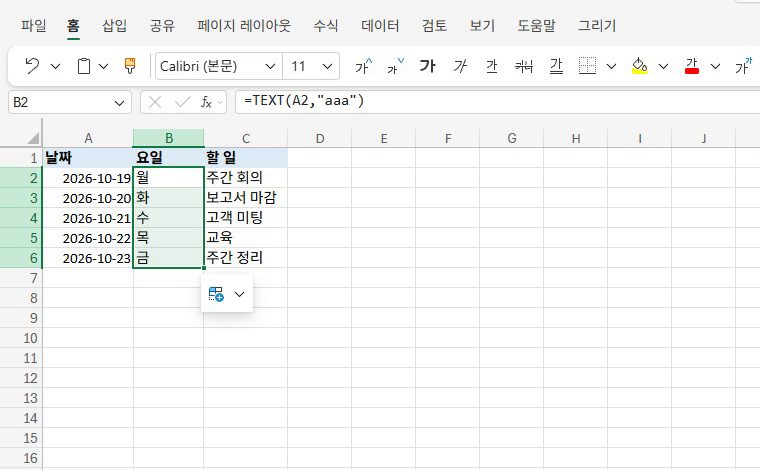Open the Fill Color dropdown arrow

663,66
